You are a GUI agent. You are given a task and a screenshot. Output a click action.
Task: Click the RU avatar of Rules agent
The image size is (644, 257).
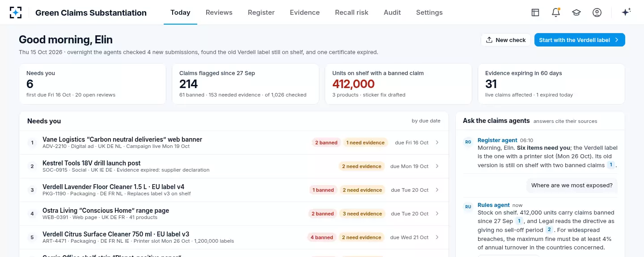(x=468, y=207)
